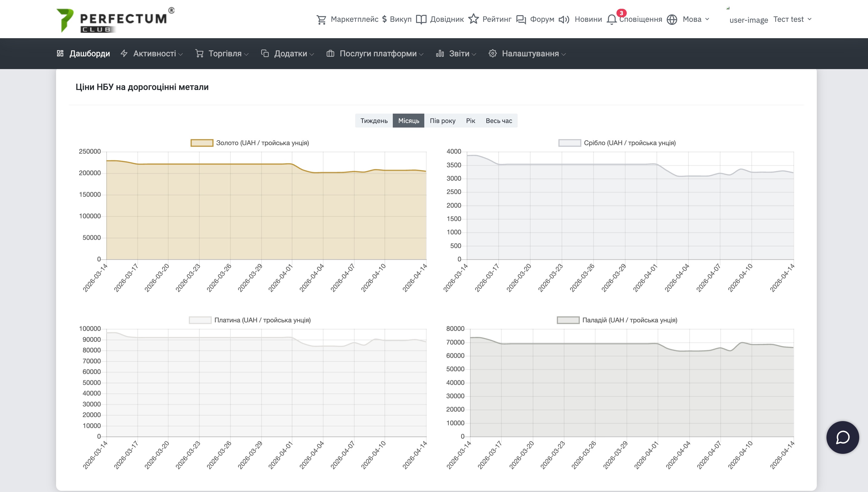This screenshot has height=492, width=868.
Task: Expand the Мова language dropdown
Action: (692, 20)
